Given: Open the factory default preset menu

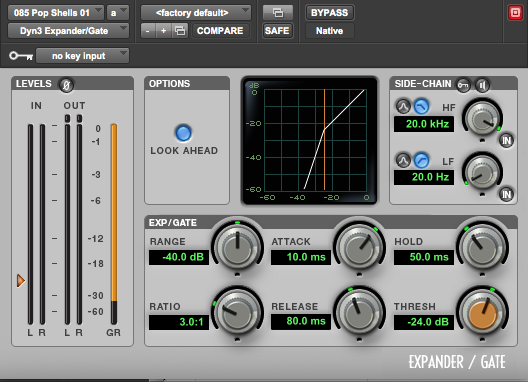Looking at the screenshot, I should tap(196, 13).
